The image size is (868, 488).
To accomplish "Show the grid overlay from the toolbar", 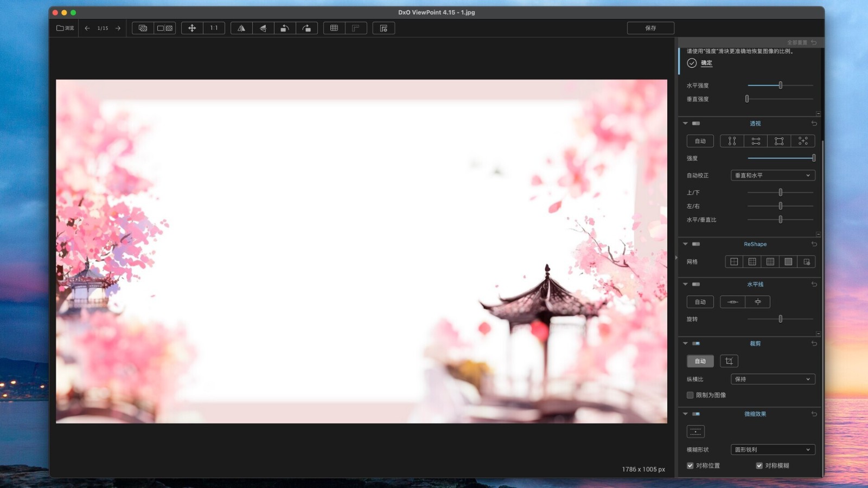I will [334, 28].
